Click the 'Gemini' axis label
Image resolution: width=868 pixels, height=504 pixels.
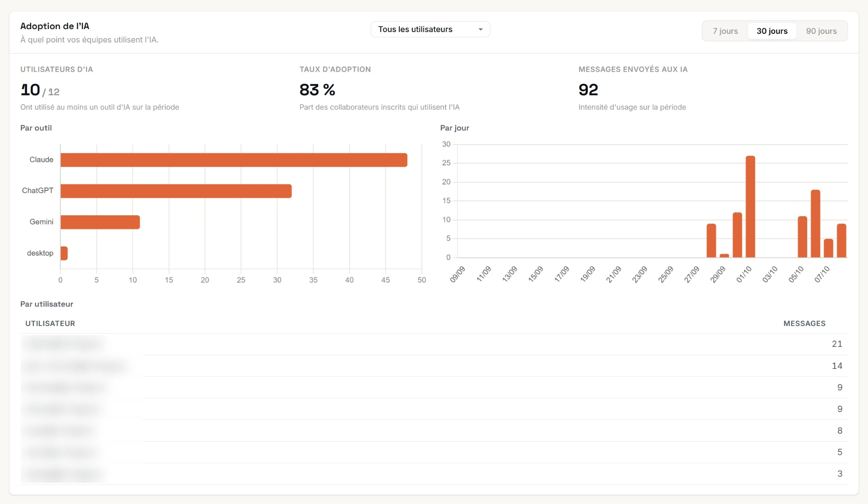[41, 222]
